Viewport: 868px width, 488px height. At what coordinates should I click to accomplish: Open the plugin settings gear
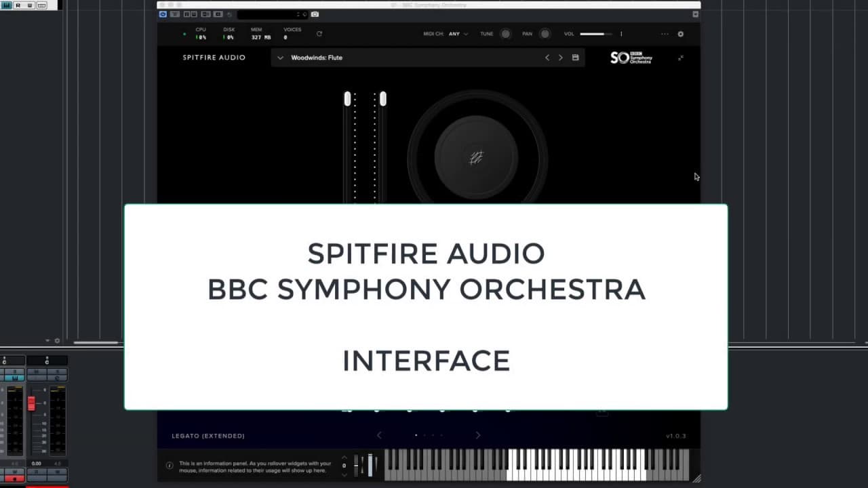(x=681, y=34)
